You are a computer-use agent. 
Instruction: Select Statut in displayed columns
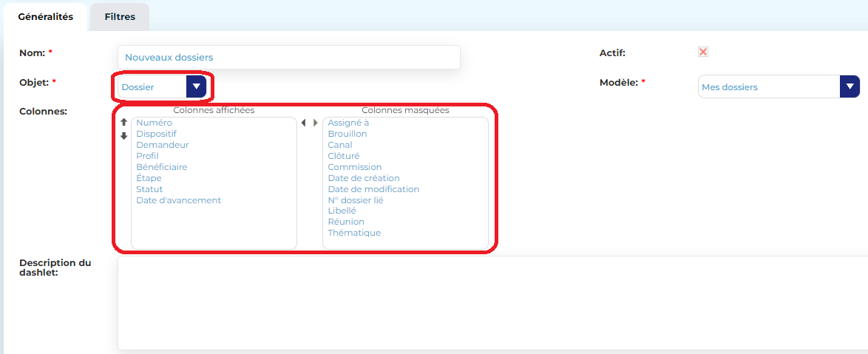149,189
